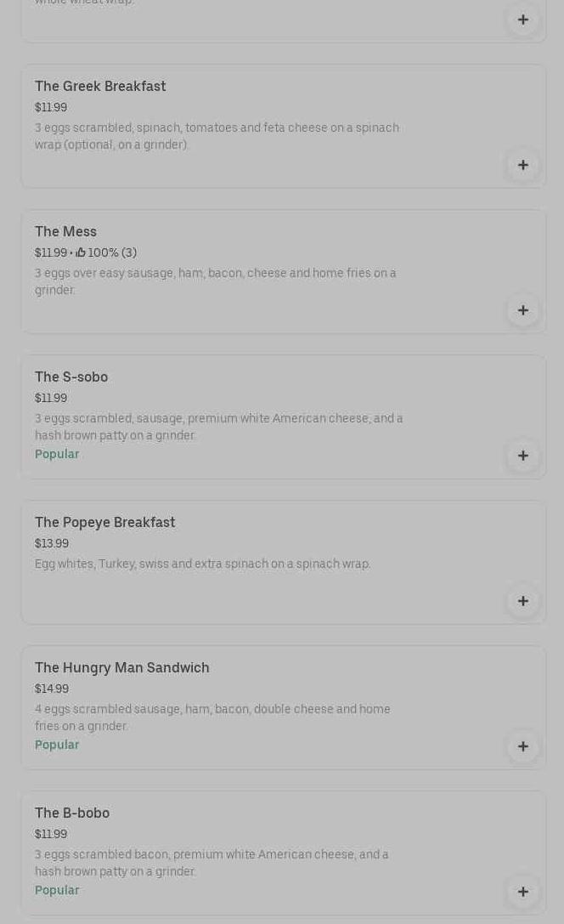This screenshot has height=924, width=564.
Task: Click Popular tag on The S-sobo
Action: (57, 455)
